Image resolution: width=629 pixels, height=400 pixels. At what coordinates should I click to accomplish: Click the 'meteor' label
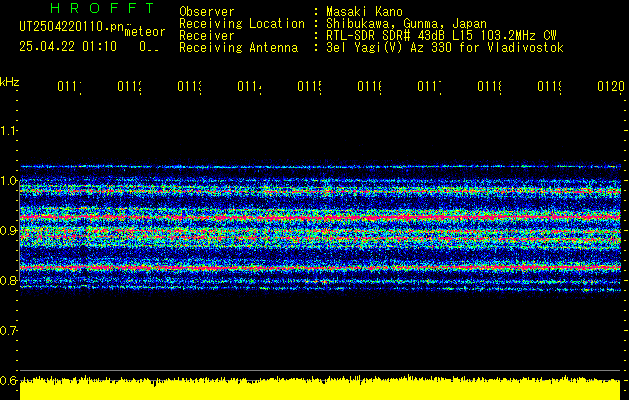point(145,32)
